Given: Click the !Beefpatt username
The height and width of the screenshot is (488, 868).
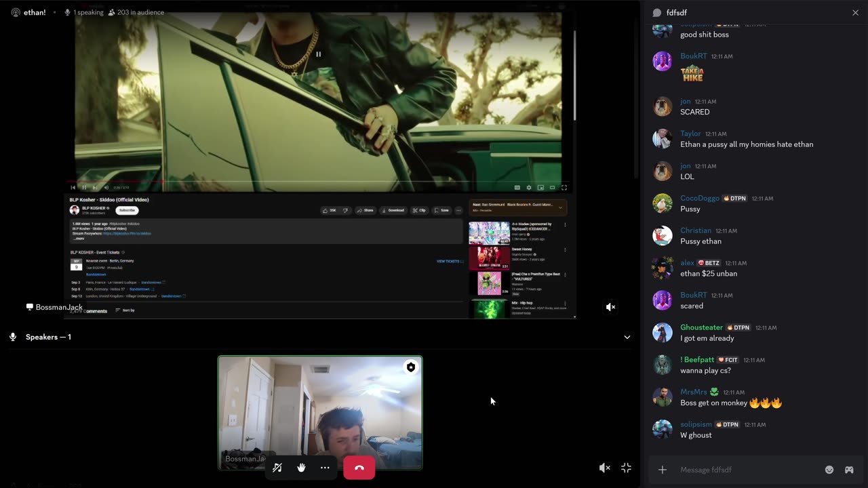Looking at the screenshot, I should [x=697, y=360].
